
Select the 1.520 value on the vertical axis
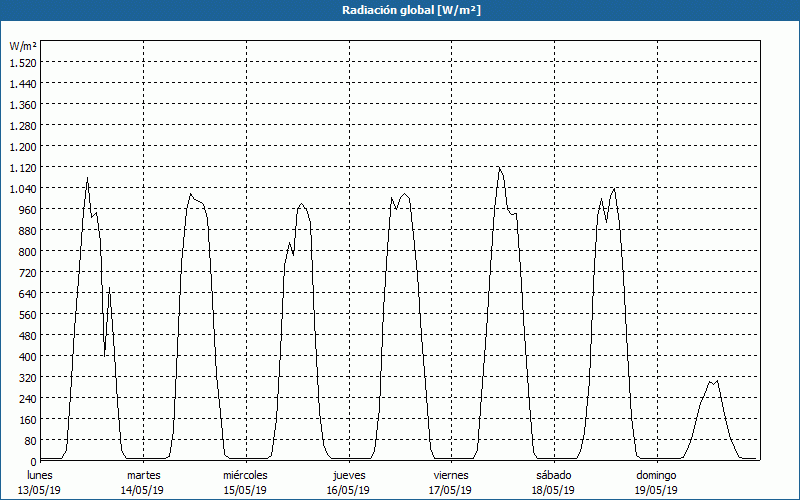(22, 62)
